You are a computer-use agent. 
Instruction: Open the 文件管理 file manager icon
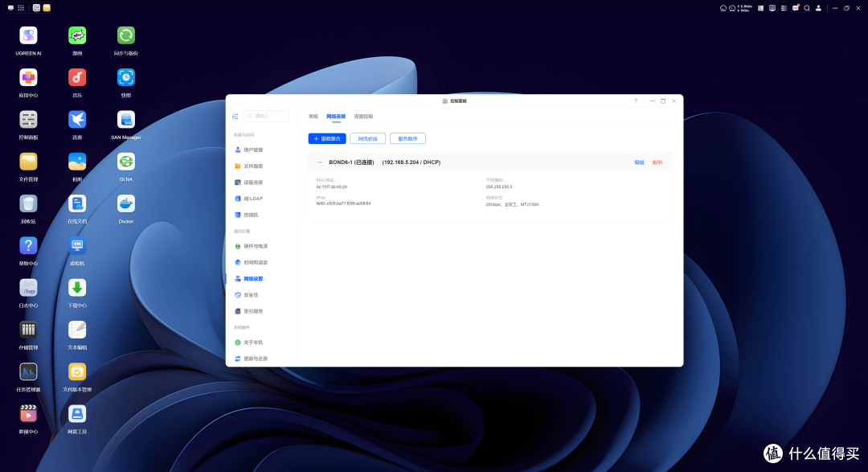(x=28, y=162)
